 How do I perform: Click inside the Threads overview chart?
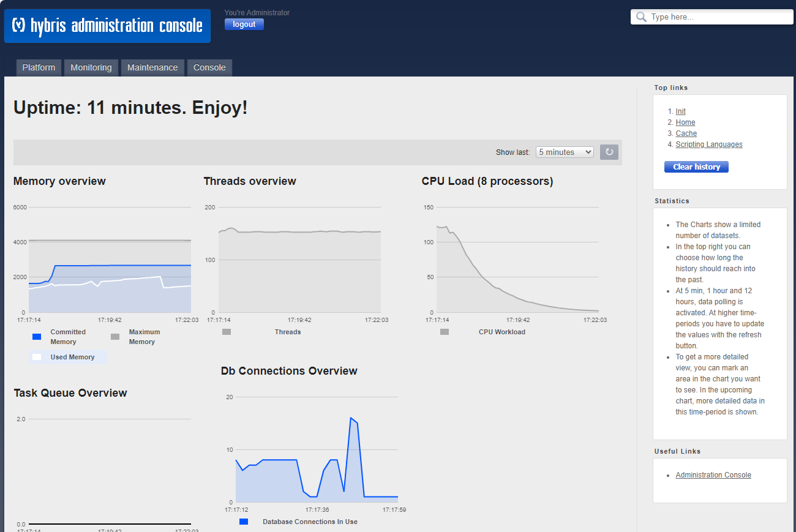click(x=299, y=260)
